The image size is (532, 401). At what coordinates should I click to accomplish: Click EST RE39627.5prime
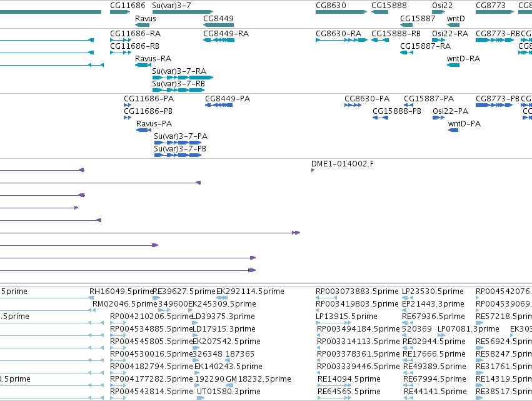click(184, 292)
